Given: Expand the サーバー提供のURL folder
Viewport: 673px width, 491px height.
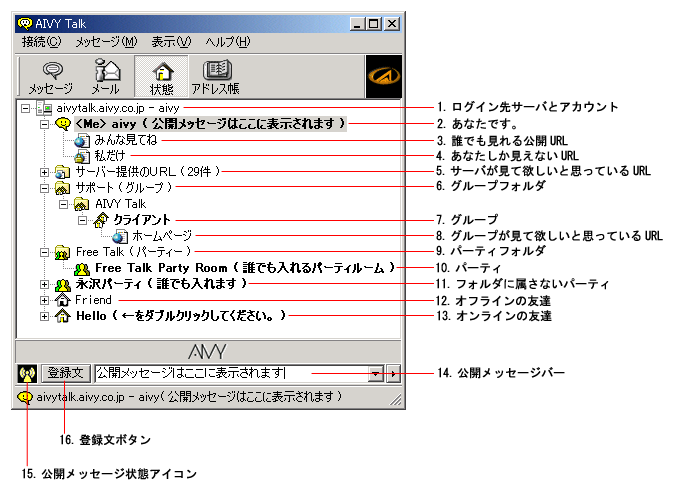Looking at the screenshot, I should click(44, 172).
